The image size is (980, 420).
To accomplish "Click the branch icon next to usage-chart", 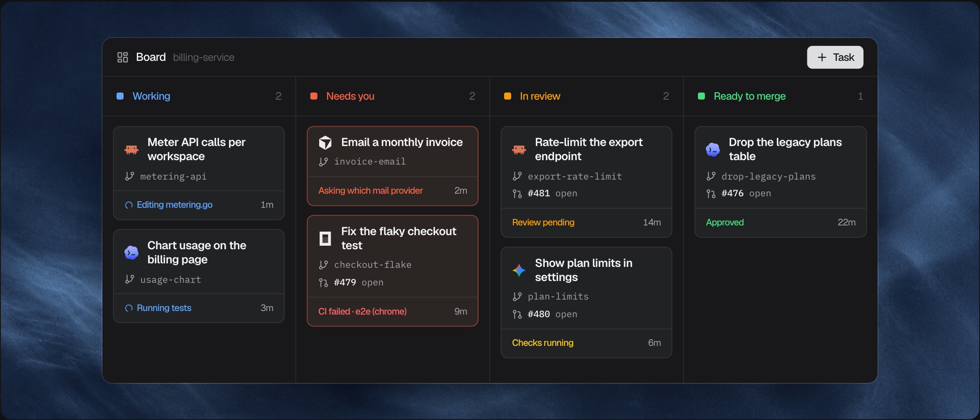I will [129, 279].
